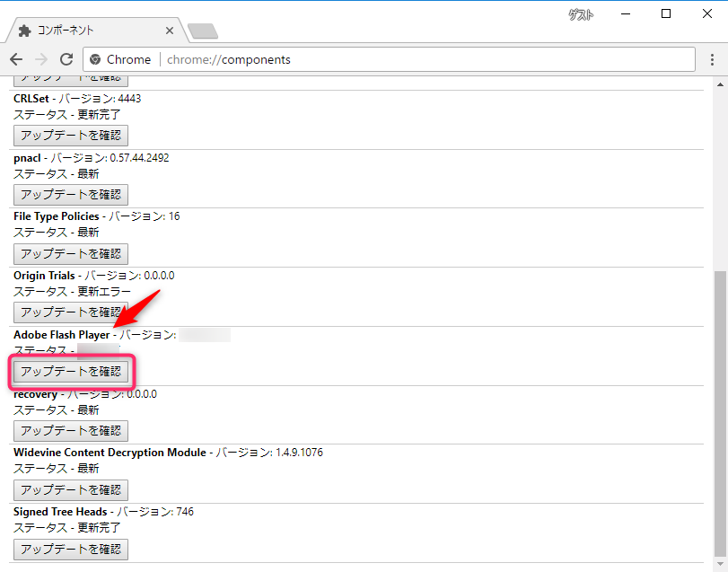This screenshot has height=572, width=728.
Task: Check for Adobe Flash Player update
Action: [x=71, y=371]
